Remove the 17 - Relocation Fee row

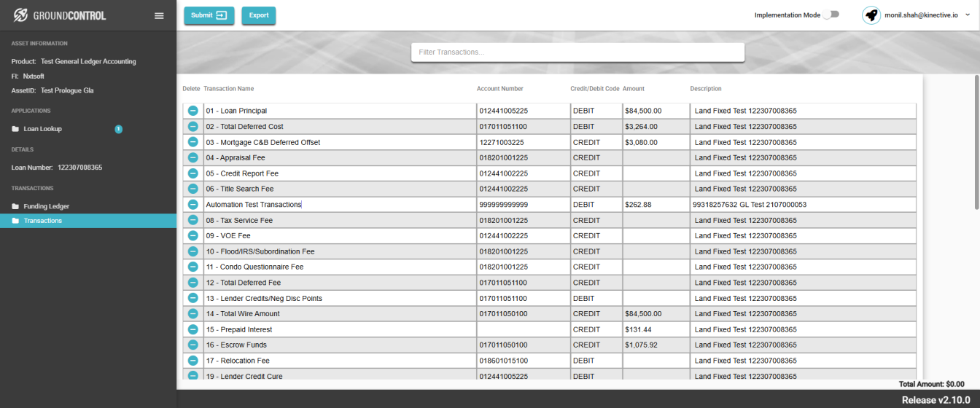[x=193, y=361]
